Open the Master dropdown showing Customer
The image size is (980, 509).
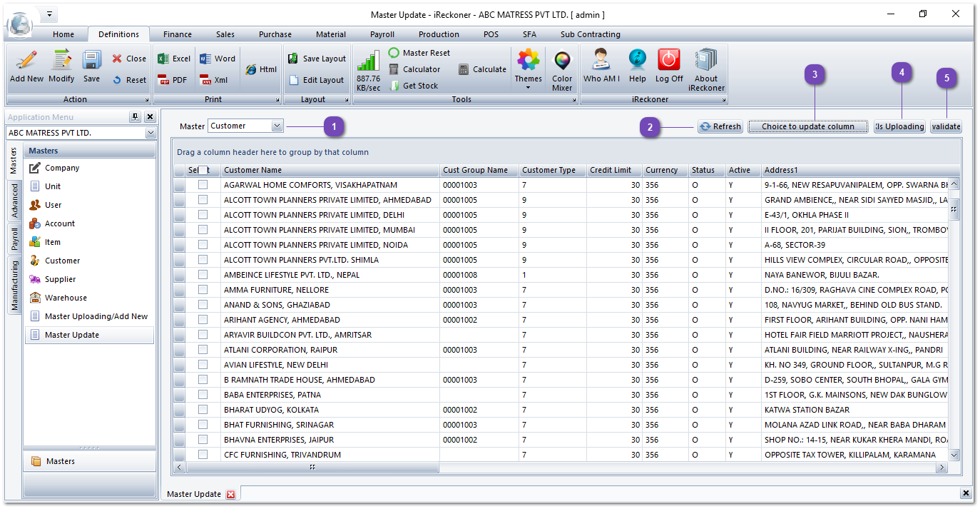click(x=277, y=126)
